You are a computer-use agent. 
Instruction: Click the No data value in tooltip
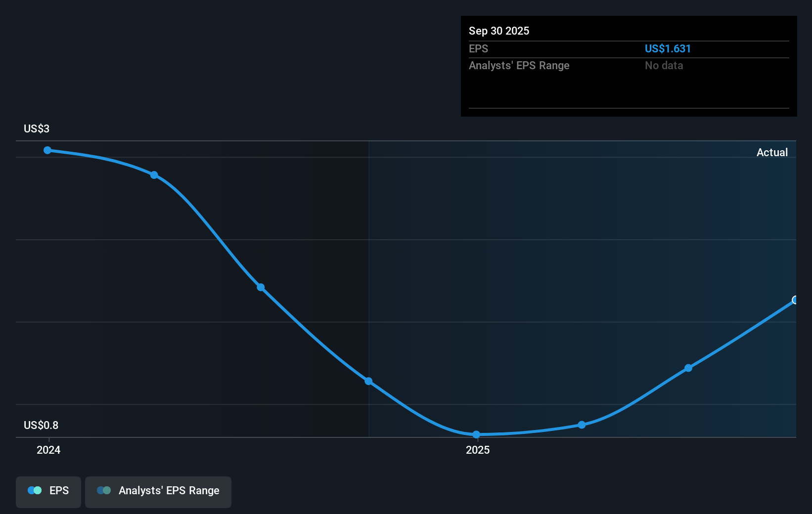coord(664,65)
